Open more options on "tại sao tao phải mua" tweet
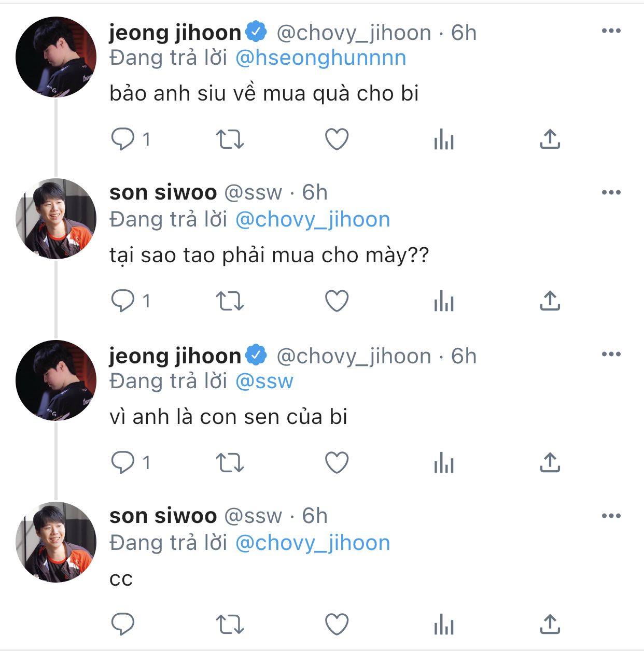Image resolution: width=644 pixels, height=651 pixels. click(x=611, y=193)
